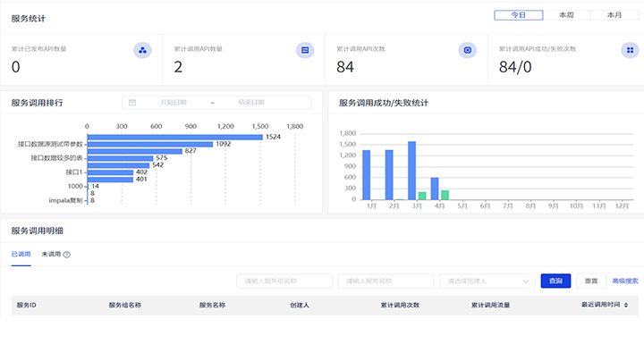Viewport: 644px width, 361px height.
Task: Click the blue 查询 button
Action: coord(555,281)
